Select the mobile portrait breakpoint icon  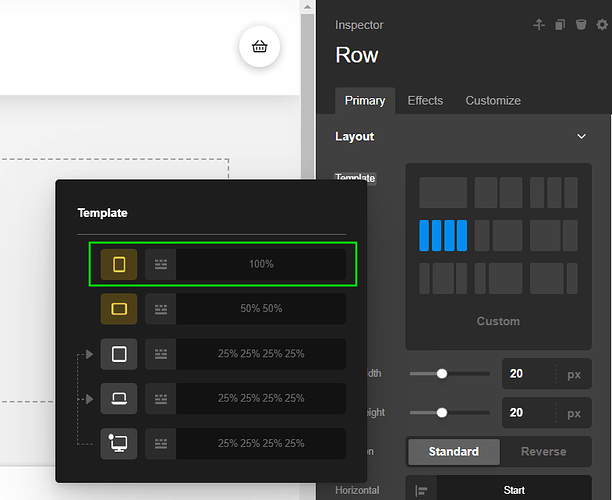pos(119,264)
